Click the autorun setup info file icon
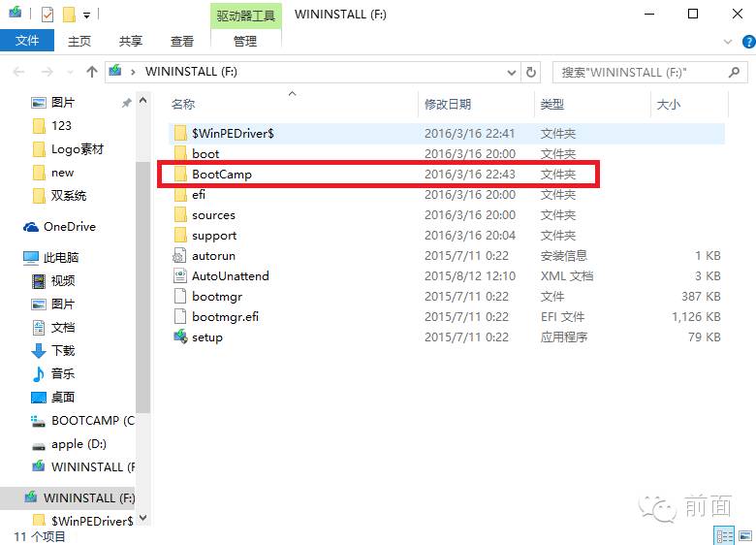Image resolution: width=756 pixels, height=545 pixels. coord(180,255)
